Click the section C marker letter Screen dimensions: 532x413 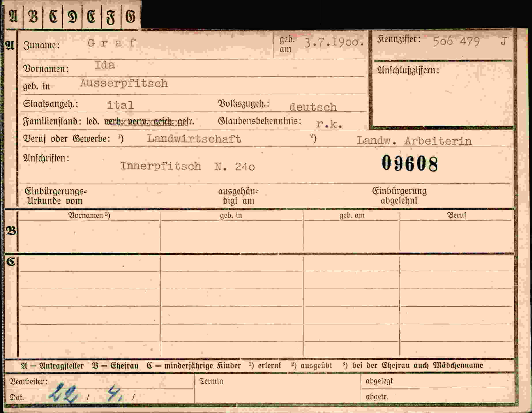[x=11, y=261]
